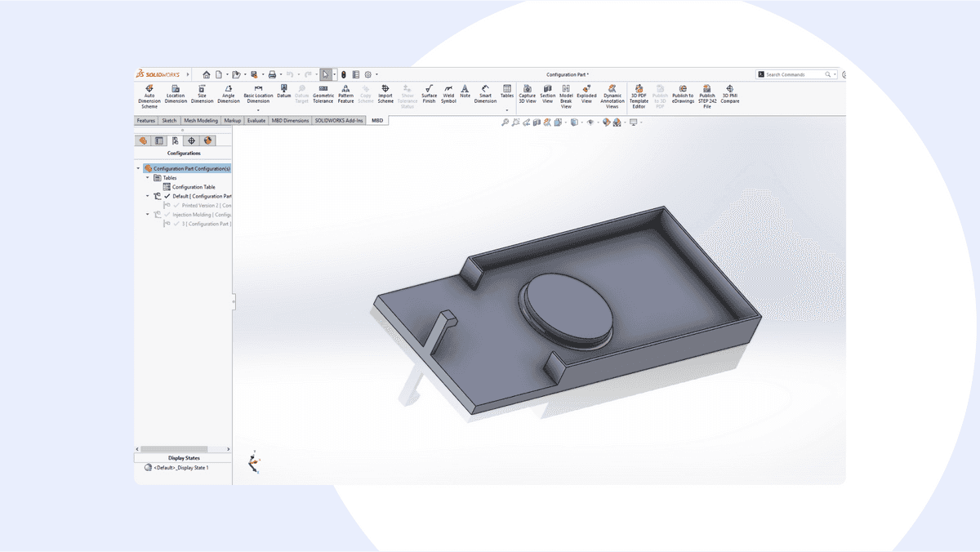Image resolution: width=980 pixels, height=552 pixels.
Task: Collapse the Default configuration node
Action: 148,196
